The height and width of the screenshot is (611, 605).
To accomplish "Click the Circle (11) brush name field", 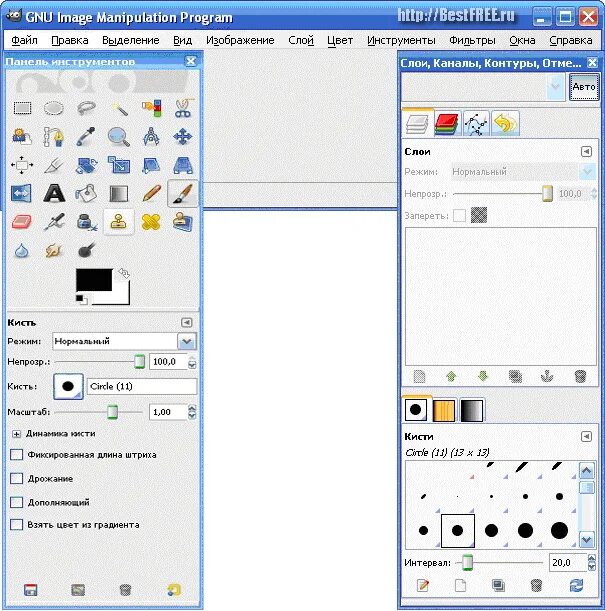I will (x=142, y=386).
